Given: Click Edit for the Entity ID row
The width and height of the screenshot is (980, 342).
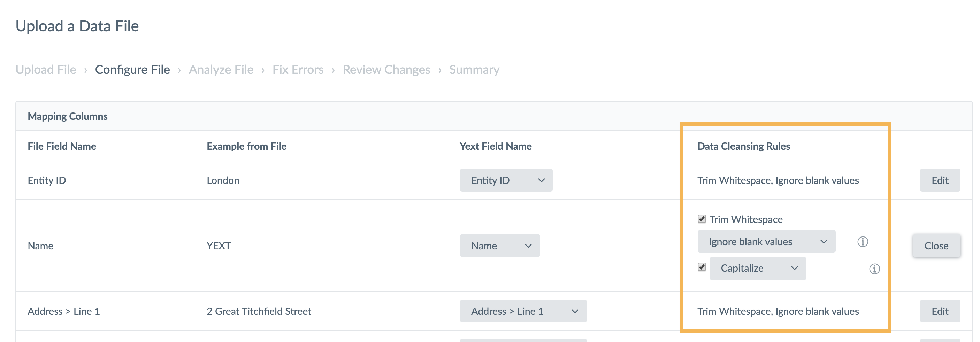Looking at the screenshot, I should tap(940, 180).
